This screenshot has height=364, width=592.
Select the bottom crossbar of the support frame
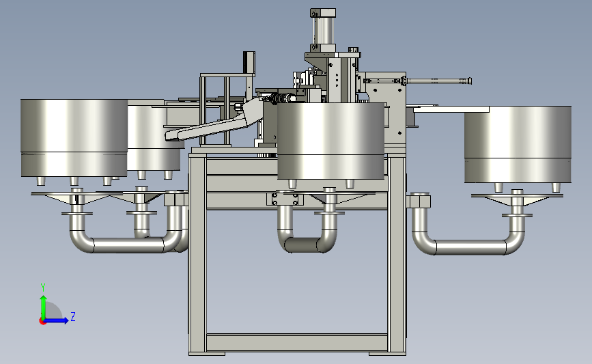[297, 343]
